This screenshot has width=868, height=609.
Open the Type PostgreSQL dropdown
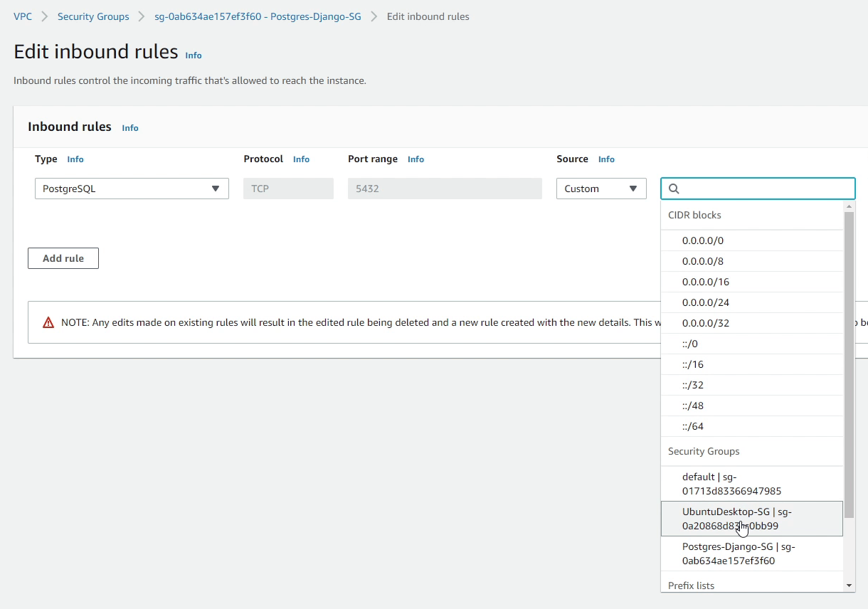(x=132, y=189)
